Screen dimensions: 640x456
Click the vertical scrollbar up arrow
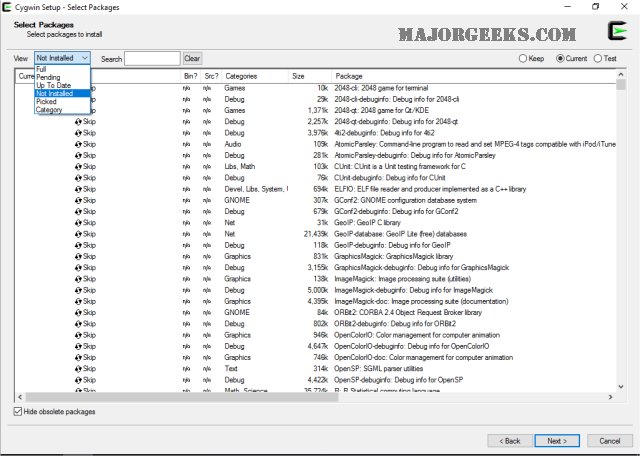coord(621,74)
